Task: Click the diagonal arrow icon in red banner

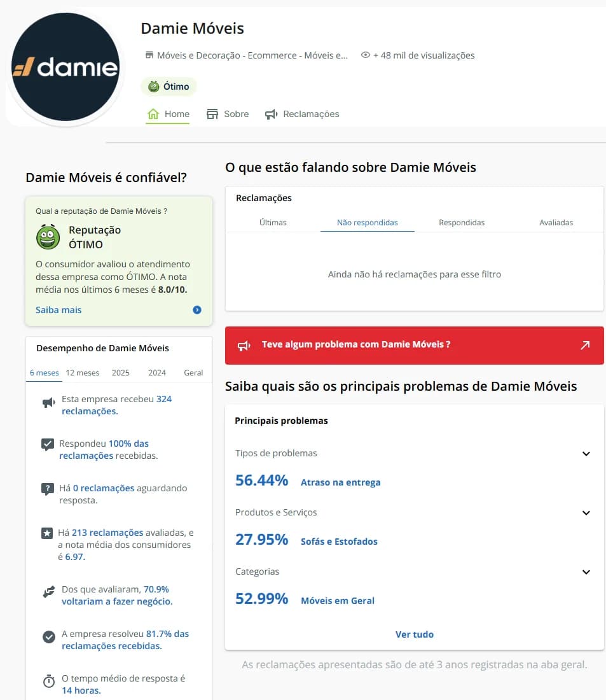Action: pos(585,345)
